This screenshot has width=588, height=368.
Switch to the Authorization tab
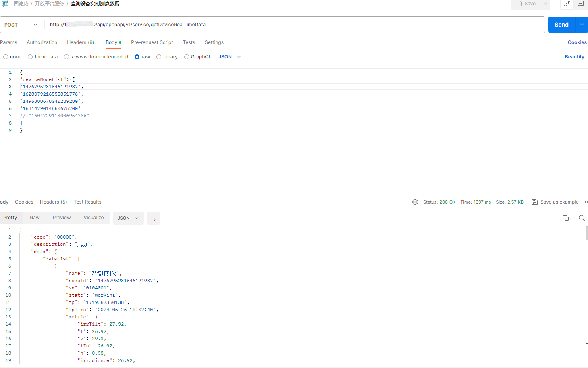coord(42,42)
